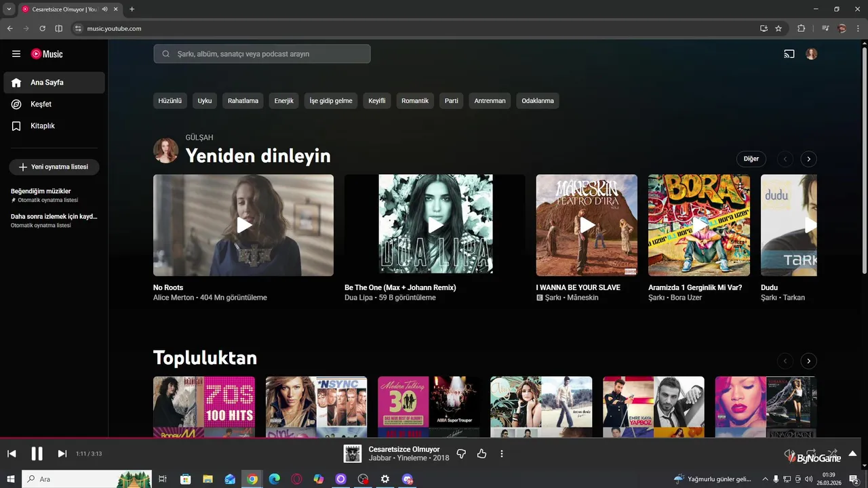868x488 pixels.
Task: Create a new playlist with Yeni oynatma listesi
Action: 54,167
